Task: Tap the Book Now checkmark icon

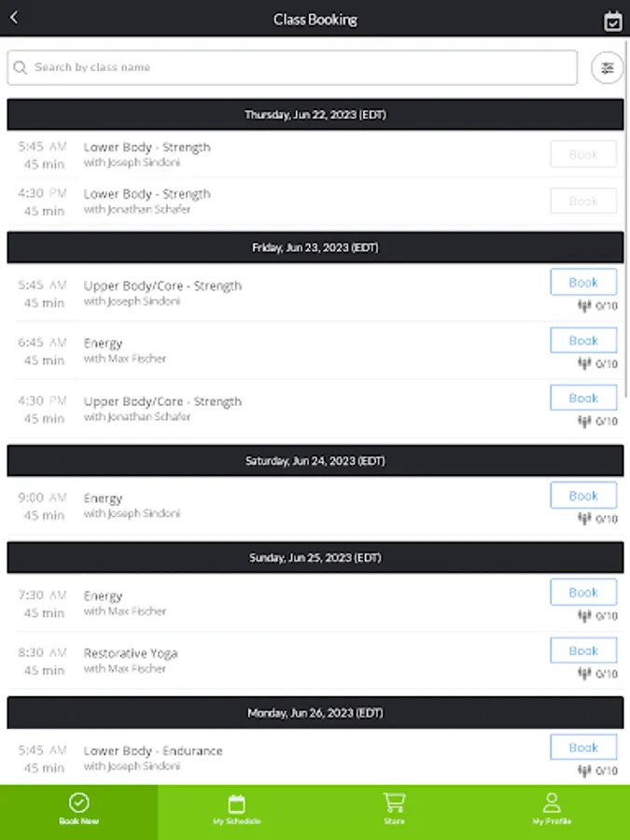Action: click(x=79, y=803)
